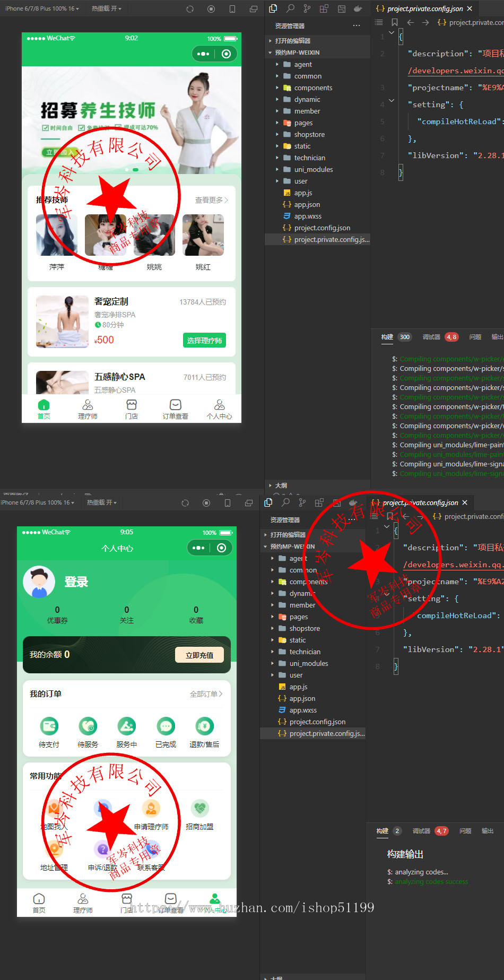Switch to 构建 tab showing 300
The height and width of the screenshot is (980, 504).
tap(396, 337)
